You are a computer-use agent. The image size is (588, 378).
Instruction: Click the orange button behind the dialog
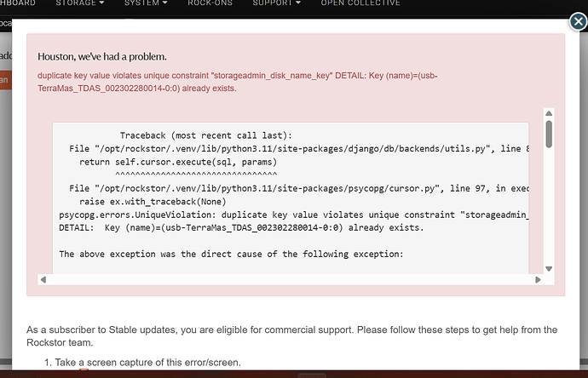pyautogui.click(x=6, y=80)
